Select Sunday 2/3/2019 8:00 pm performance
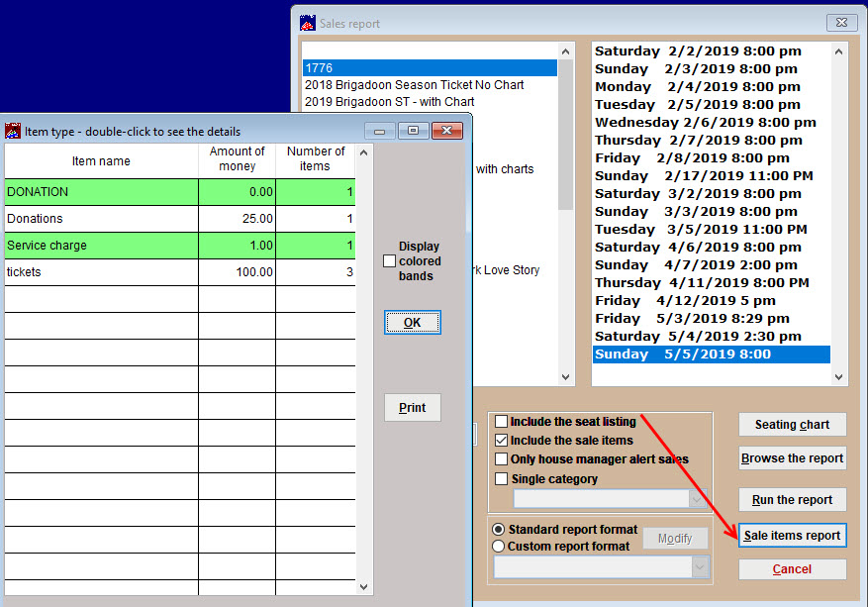Screen dimensions: 868x607 coord(712,68)
